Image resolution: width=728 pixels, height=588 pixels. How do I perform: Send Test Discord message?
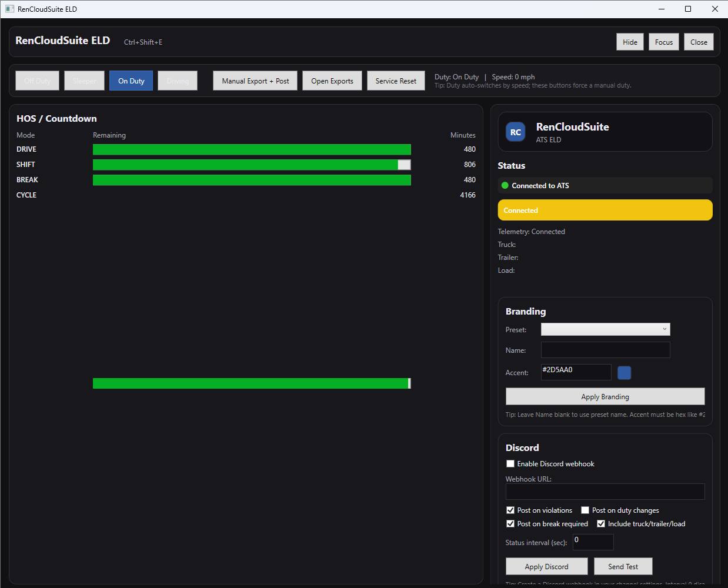pyautogui.click(x=623, y=566)
